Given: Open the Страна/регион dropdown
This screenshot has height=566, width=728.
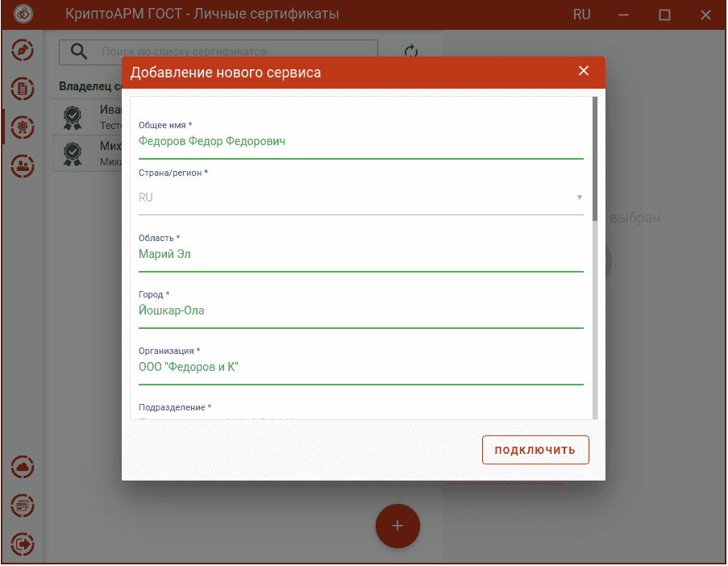Looking at the screenshot, I should coord(360,198).
